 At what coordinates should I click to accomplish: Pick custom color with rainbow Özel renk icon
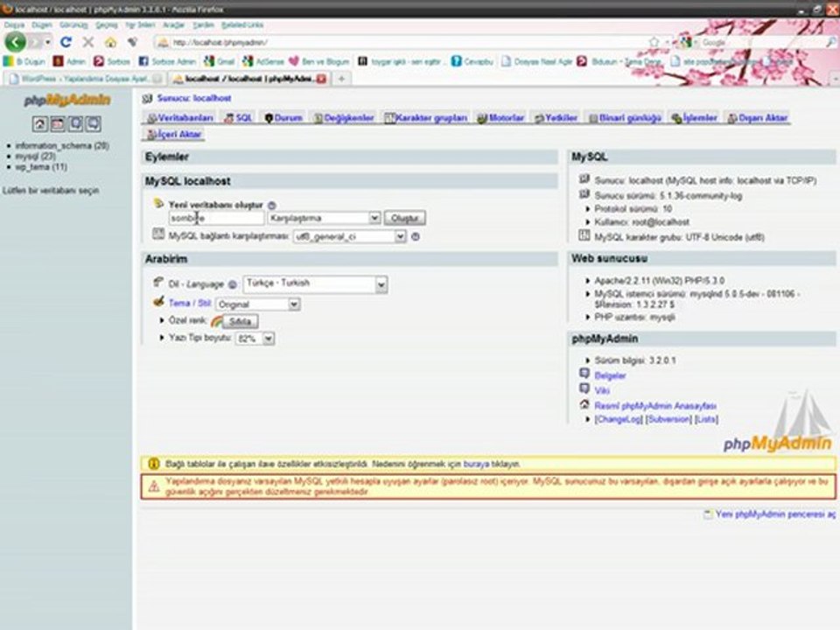click(x=216, y=321)
